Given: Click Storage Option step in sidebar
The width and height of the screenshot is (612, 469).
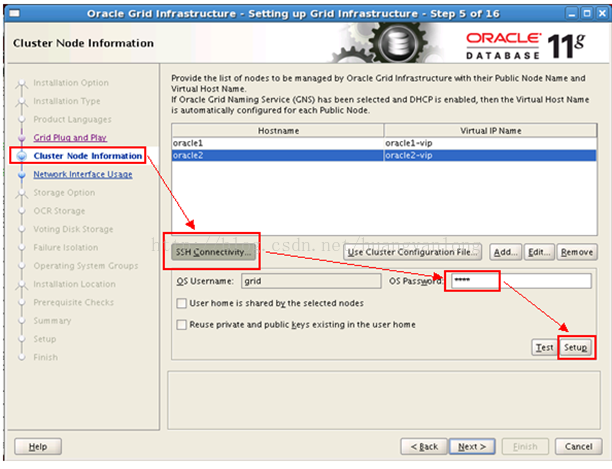Looking at the screenshot, I should (x=64, y=192).
